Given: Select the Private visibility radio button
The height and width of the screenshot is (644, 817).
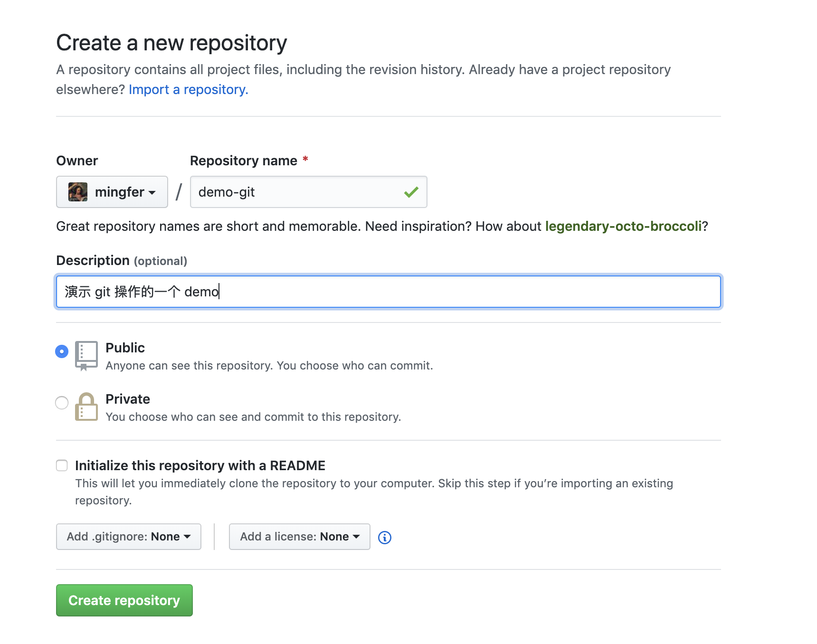Looking at the screenshot, I should [62, 403].
